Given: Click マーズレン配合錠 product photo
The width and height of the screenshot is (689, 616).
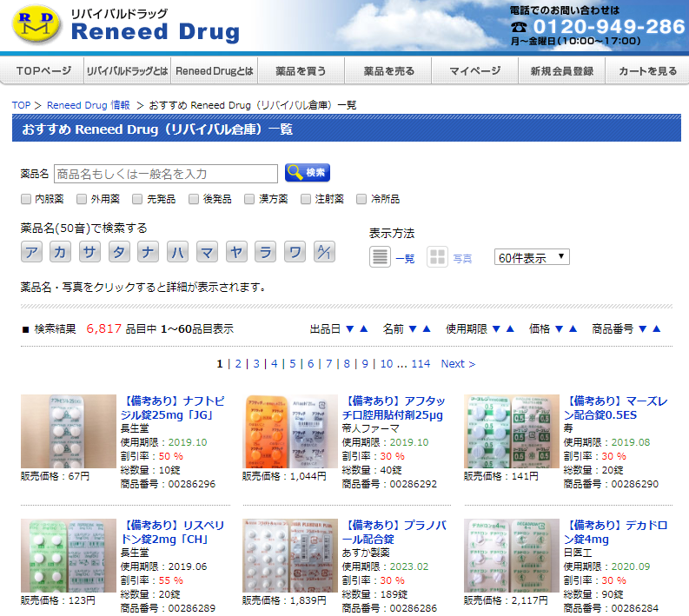Looking at the screenshot, I should [512, 431].
